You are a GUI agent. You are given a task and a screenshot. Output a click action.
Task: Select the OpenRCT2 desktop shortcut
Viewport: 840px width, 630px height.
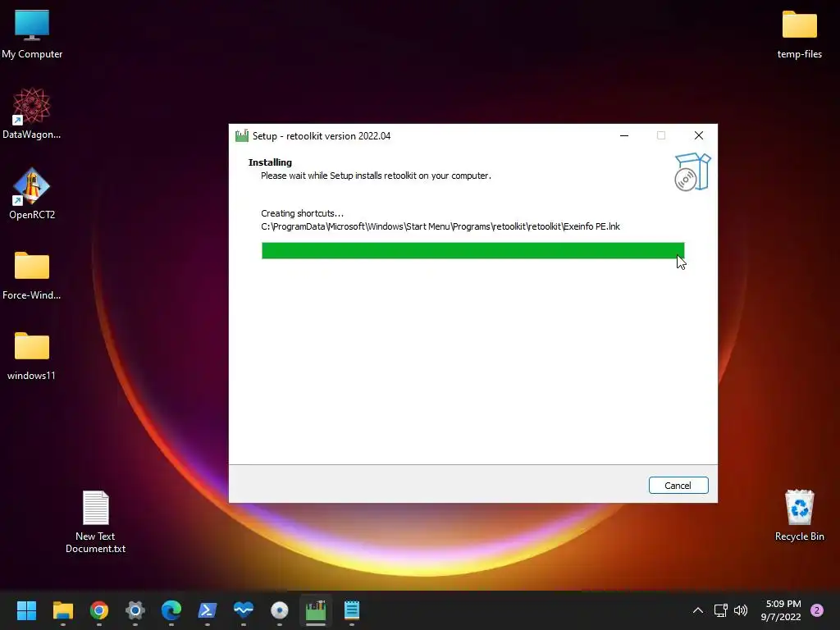(32, 194)
